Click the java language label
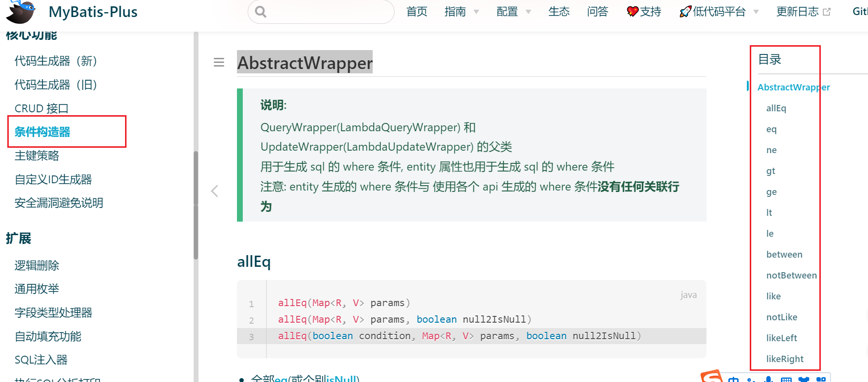Image resolution: width=868 pixels, height=382 pixels. click(688, 295)
